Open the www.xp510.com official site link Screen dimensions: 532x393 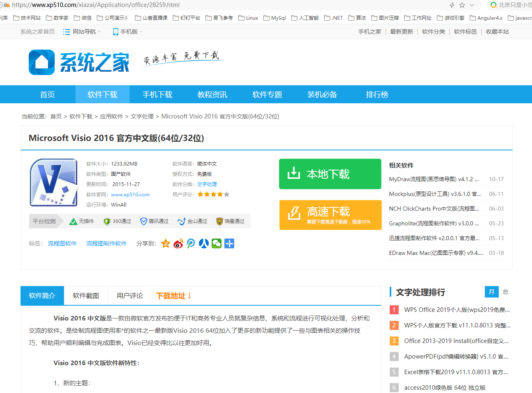click(x=130, y=195)
